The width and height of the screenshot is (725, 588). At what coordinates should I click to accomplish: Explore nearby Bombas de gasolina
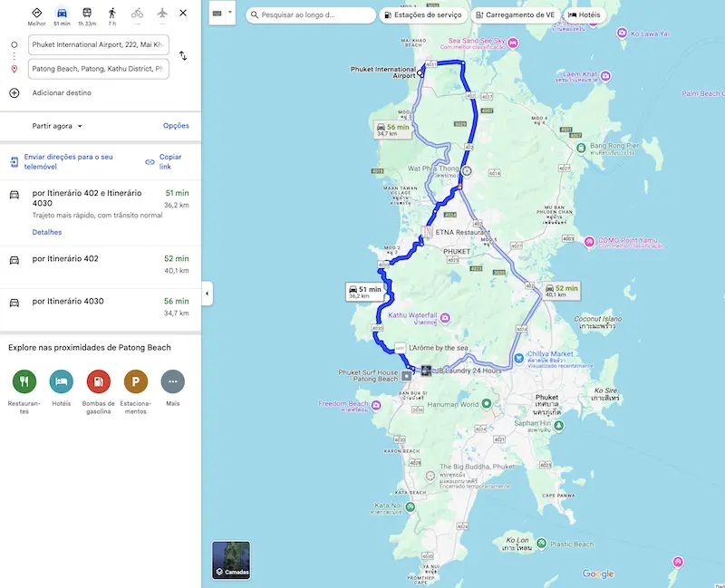point(99,381)
